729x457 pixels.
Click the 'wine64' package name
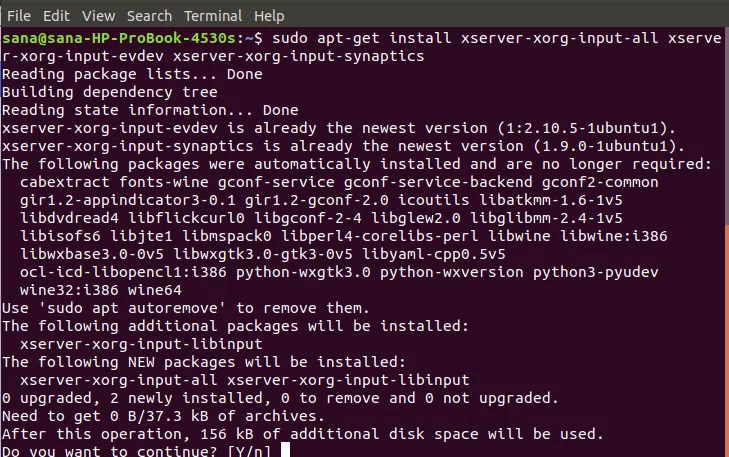(x=154, y=290)
